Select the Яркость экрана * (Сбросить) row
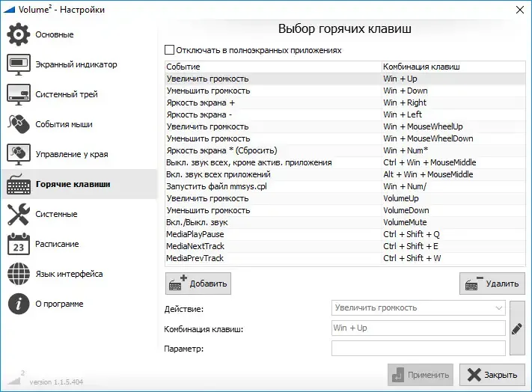Screen dimensions: 532x392 (346, 150)
